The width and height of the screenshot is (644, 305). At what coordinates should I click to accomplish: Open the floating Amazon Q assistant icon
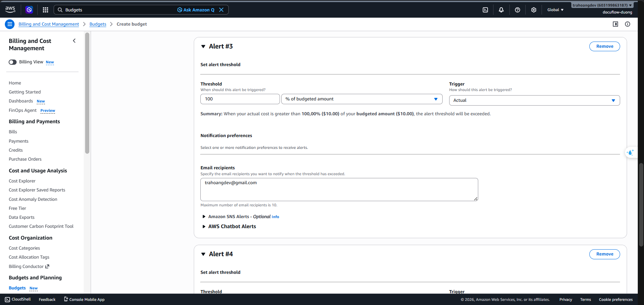coord(631,152)
